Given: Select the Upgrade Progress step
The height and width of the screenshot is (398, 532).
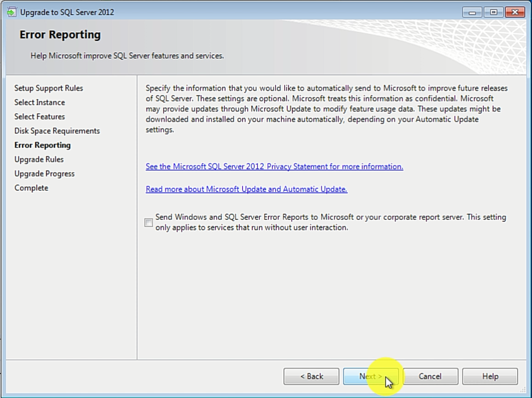Looking at the screenshot, I should point(45,173).
